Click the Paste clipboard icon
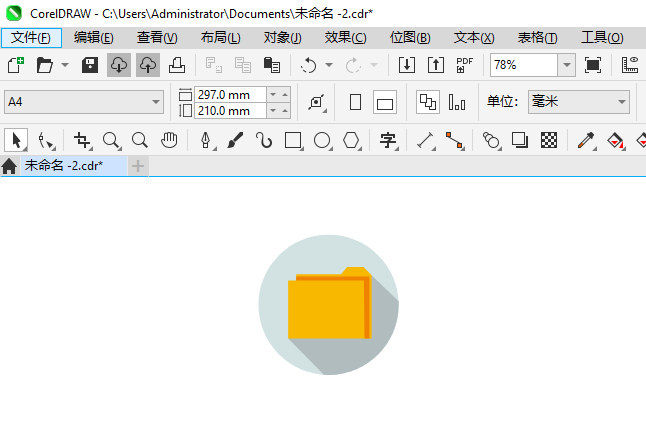This screenshot has width=646, height=435. tap(272, 65)
